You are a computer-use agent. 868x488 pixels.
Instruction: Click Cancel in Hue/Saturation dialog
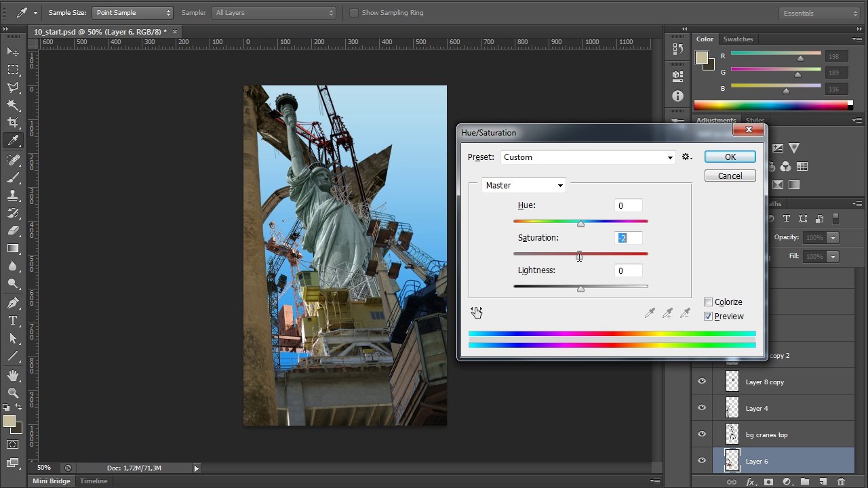pyautogui.click(x=730, y=176)
